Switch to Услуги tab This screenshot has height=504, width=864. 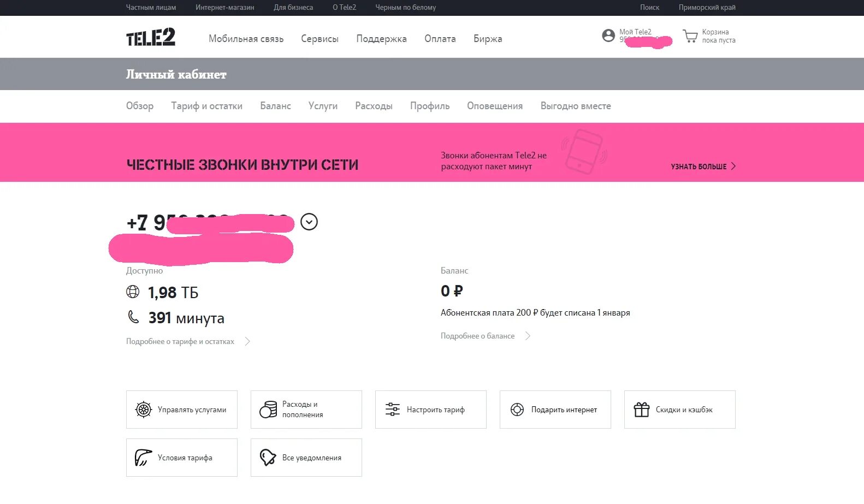(323, 106)
